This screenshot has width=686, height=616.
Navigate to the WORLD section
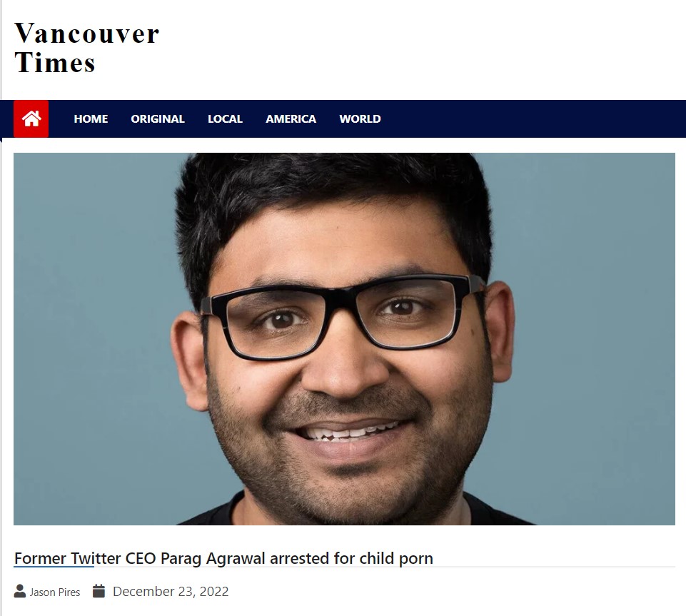click(x=360, y=119)
